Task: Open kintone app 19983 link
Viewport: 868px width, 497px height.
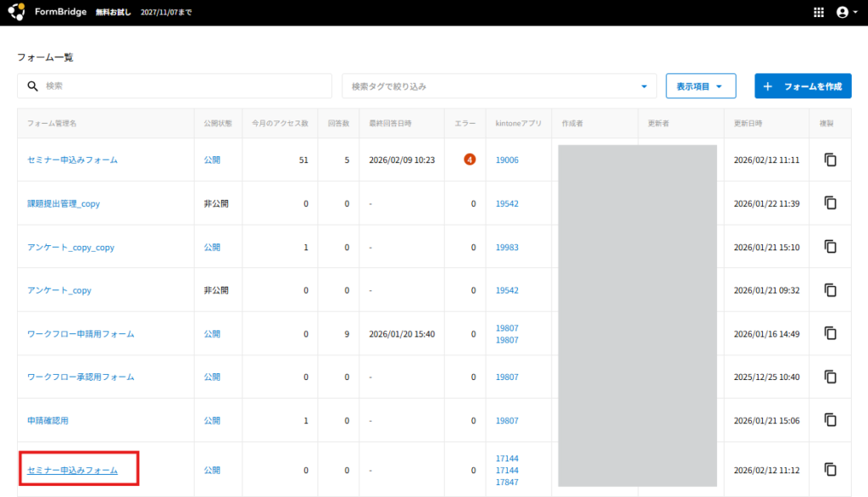Action: [507, 248]
